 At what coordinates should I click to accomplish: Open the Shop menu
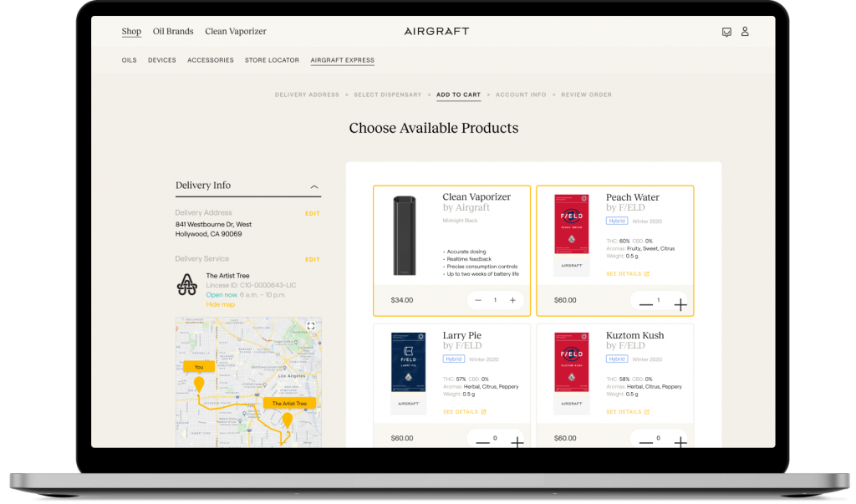tap(131, 31)
